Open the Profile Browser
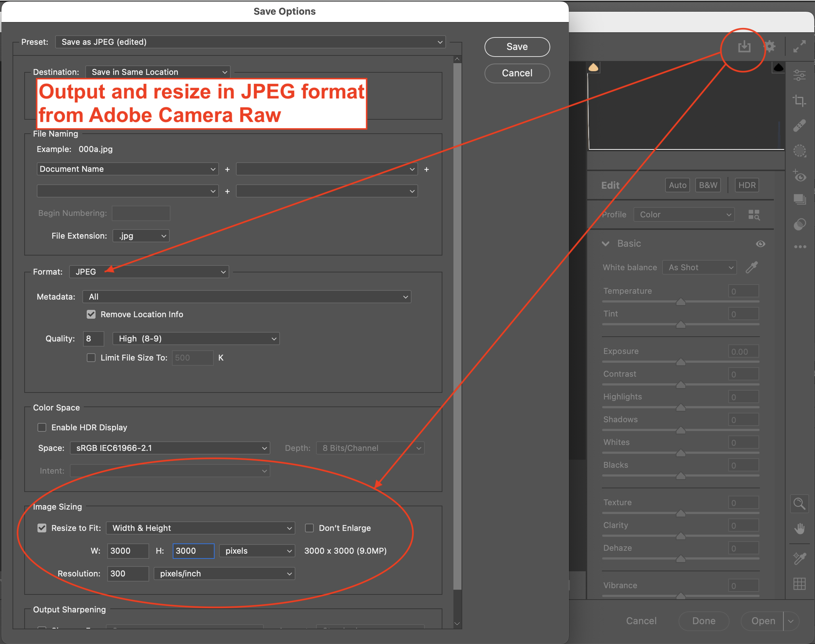Screen dimensions: 815x644 pyautogui.click(x=755, y=214)
